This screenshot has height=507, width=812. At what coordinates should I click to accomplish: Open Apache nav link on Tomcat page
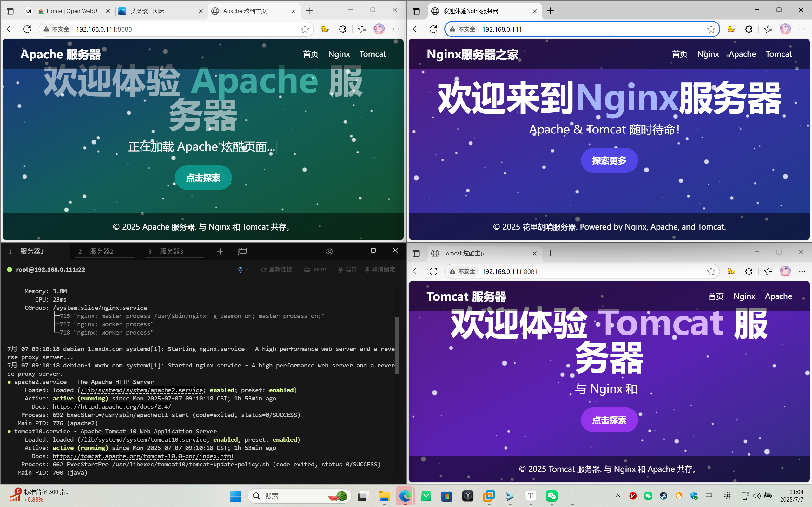point(778,296)
